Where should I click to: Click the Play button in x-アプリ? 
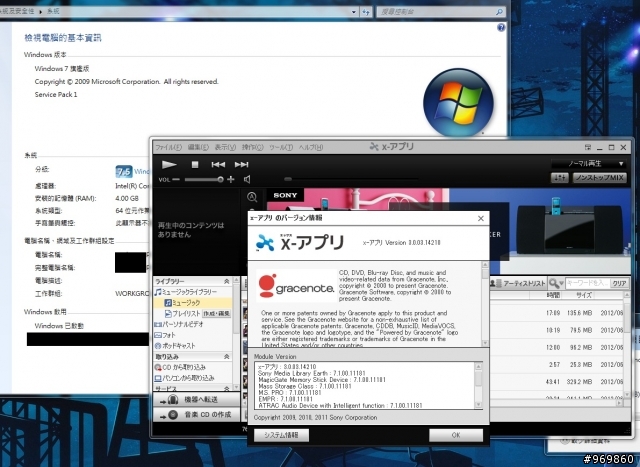click(169, 165)
